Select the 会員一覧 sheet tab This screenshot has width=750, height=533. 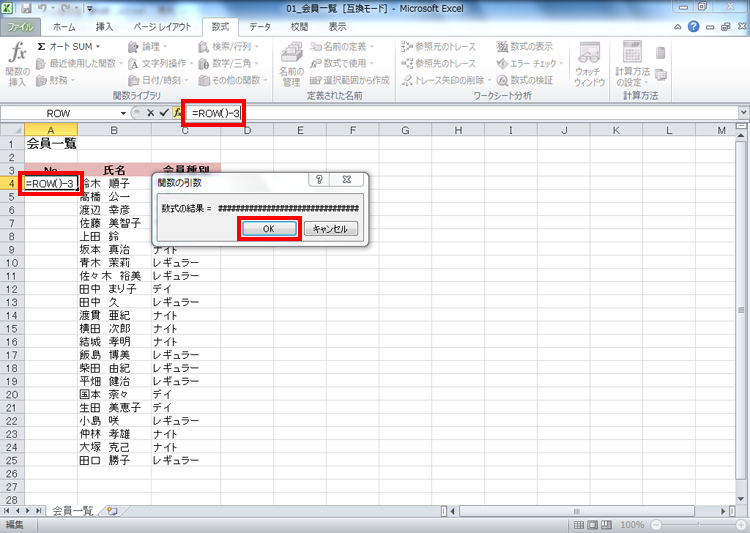coord(72,511)
